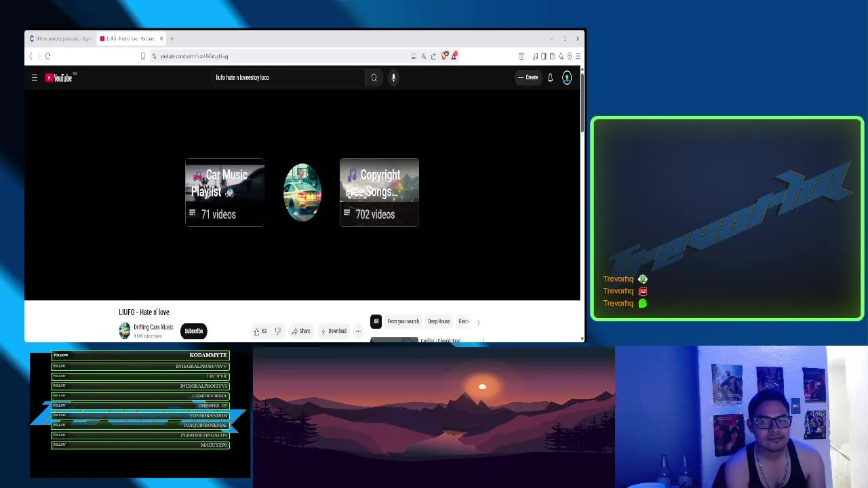Start voice search with microphone icon
Viewport: 868px width, 488px height.
[393, 78]
